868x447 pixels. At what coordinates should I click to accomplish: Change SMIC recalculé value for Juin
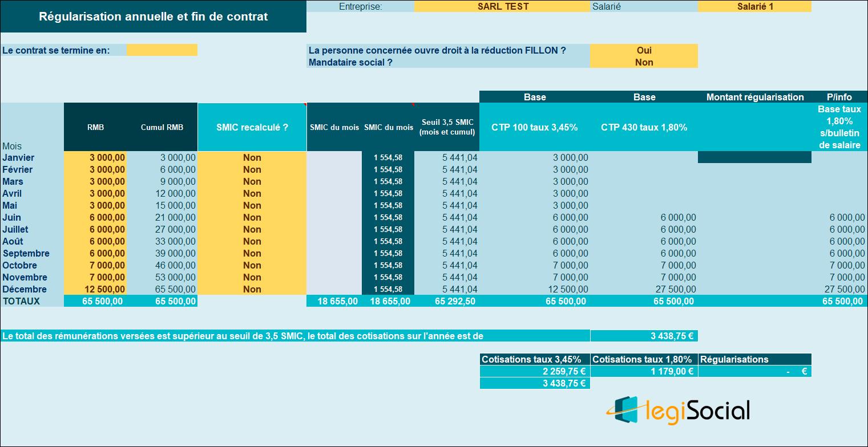pos(252,217)
